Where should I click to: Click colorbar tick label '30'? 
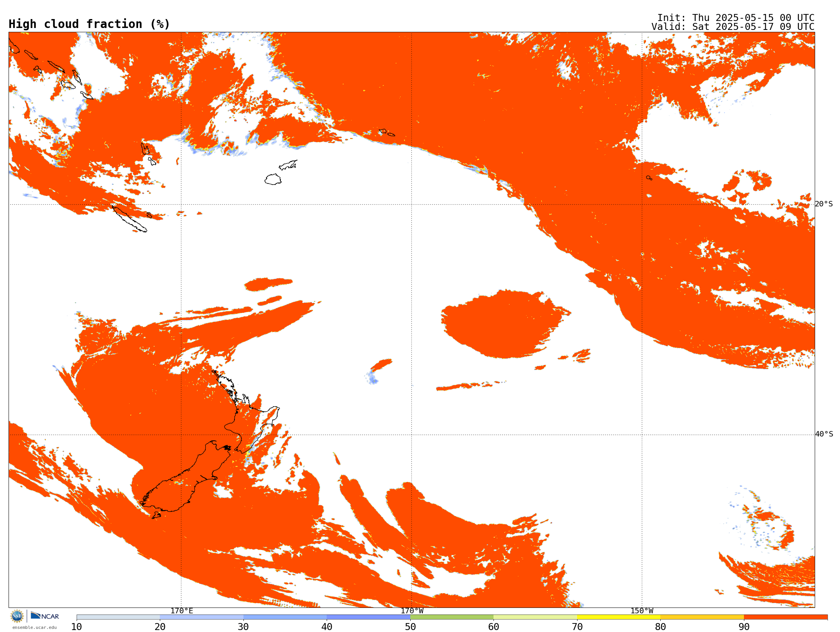click(243, 627)
